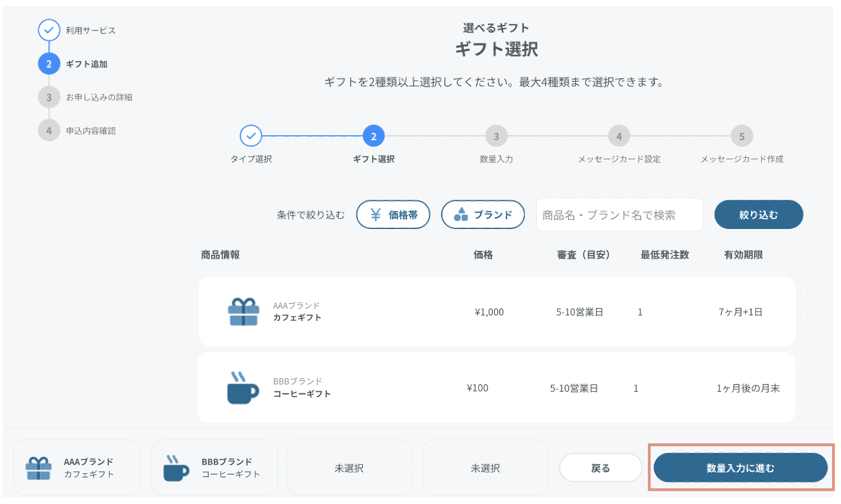Click the 5-10営業日 value in the コーヒーギフト row
Image resolution: width=841 pixels, height=504 pixels.
pyautogui.click(x=574, y=388)
